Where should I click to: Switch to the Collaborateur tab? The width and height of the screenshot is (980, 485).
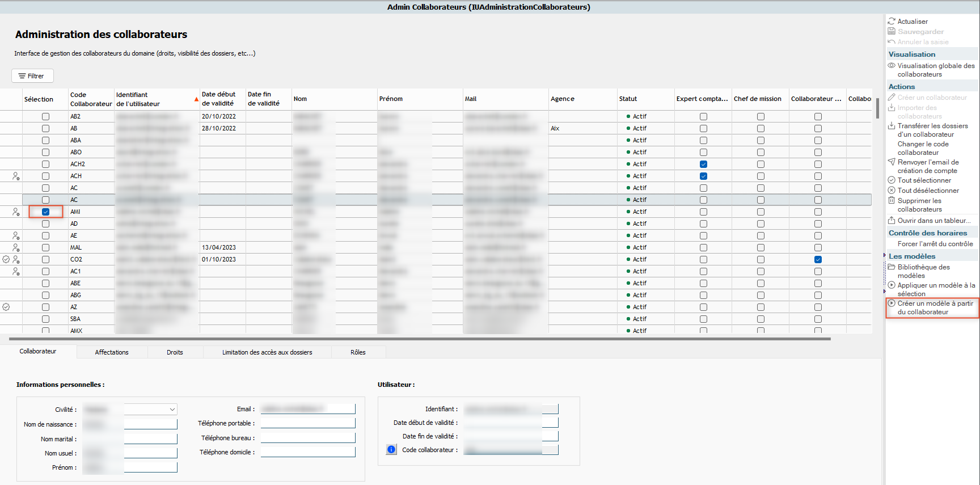pyautogui.click(x=38, y=352)
